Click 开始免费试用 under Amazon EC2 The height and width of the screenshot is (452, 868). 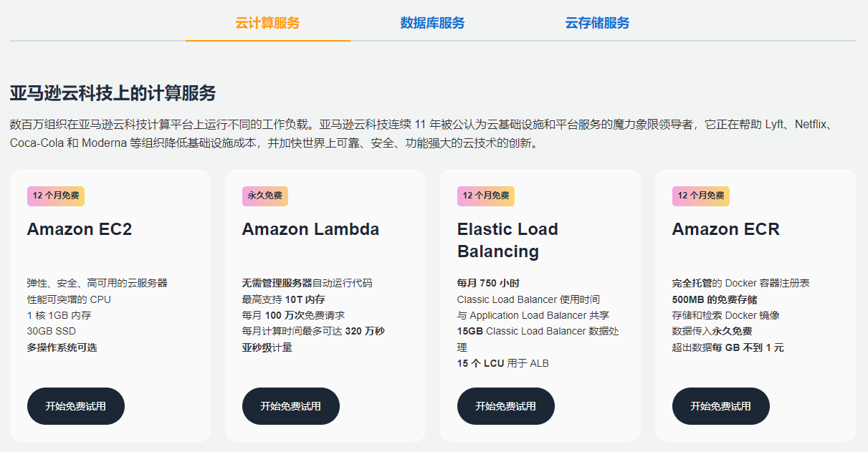pyautogui.click(x=75, y=405)
